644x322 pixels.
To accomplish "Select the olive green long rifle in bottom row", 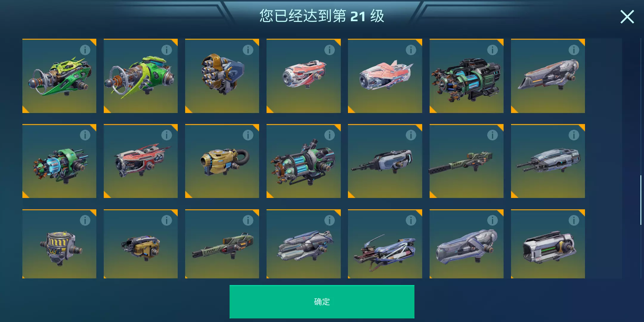I will tap(222, 244).
